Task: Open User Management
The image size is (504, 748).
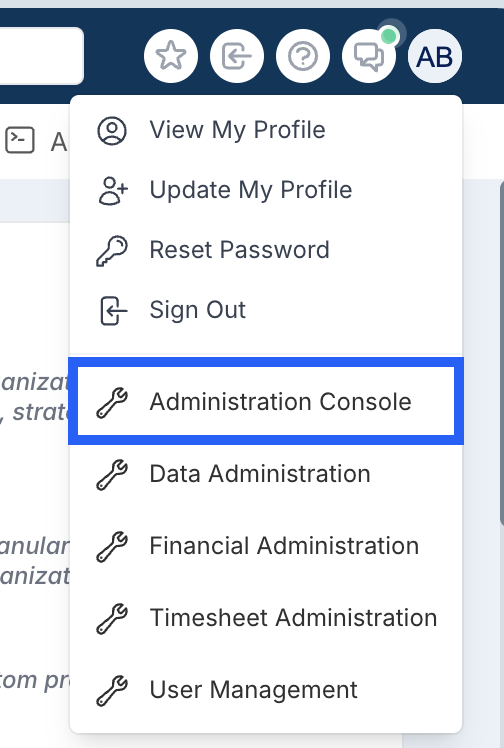Action: click(x=266, y=690)
